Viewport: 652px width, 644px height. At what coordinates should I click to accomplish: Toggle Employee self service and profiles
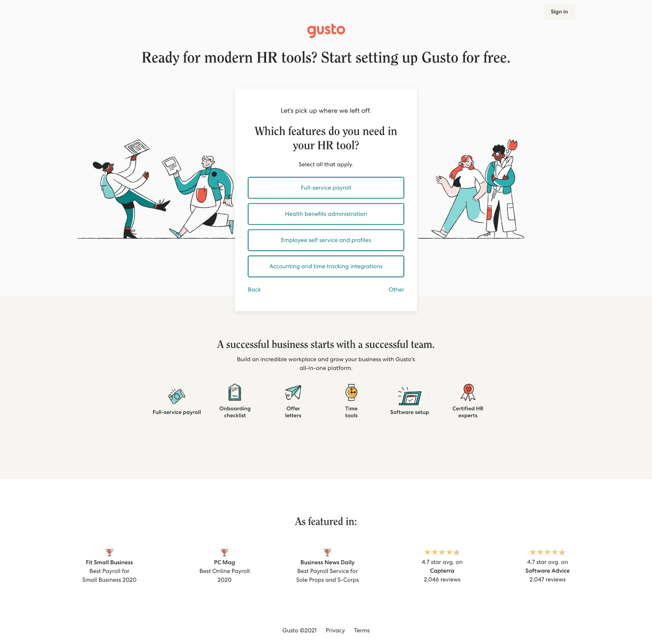click(326, 239)
